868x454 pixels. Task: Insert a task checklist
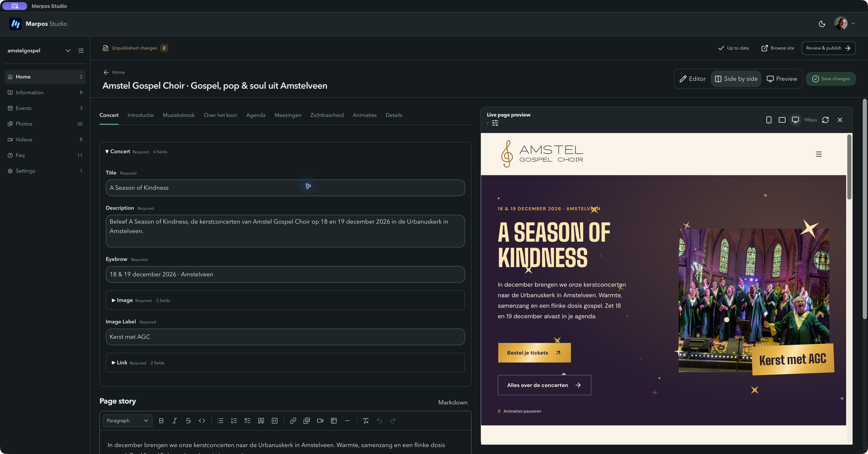[x=247, y=421]
